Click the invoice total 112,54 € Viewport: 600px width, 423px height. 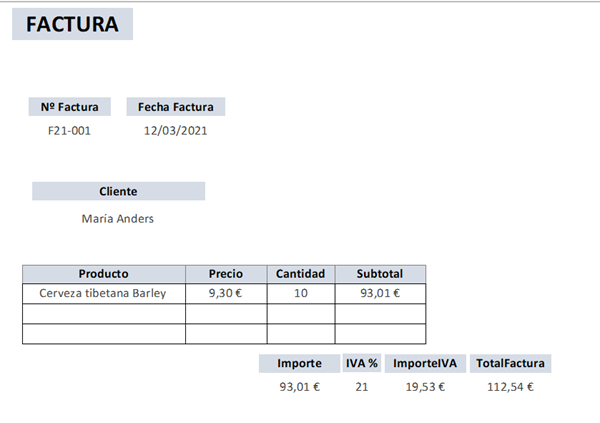pyautogui.click(x=510, y=387)
